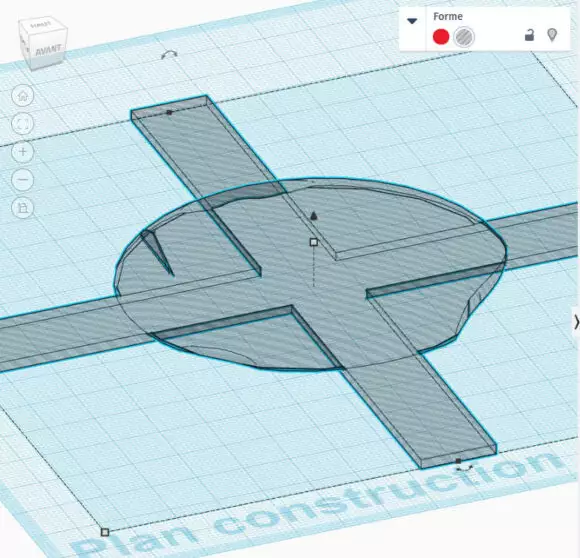580x558 pixels.
Task: Click the Forme panel title
Action: point(448,17)
